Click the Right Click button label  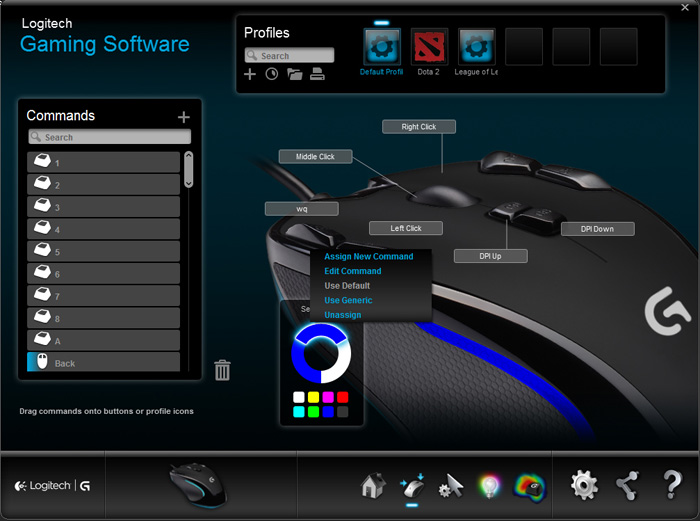tap(419, 127)
